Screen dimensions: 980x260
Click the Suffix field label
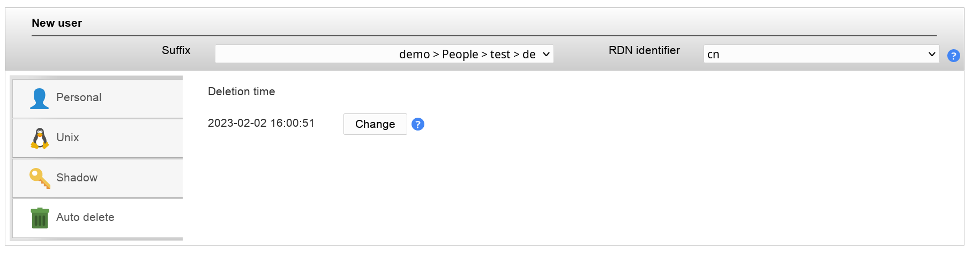(x=176, y=50)
